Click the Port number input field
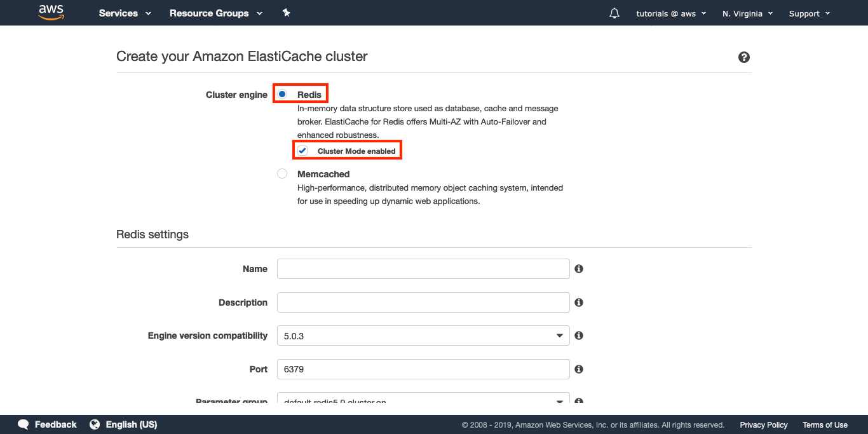The image size is (868, 434). click(x=423, y=369)
